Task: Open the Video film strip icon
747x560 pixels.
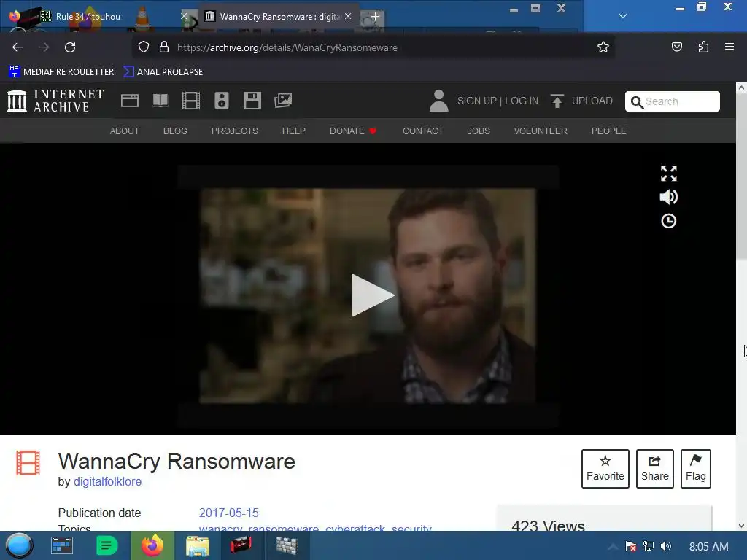Action: 191,101
